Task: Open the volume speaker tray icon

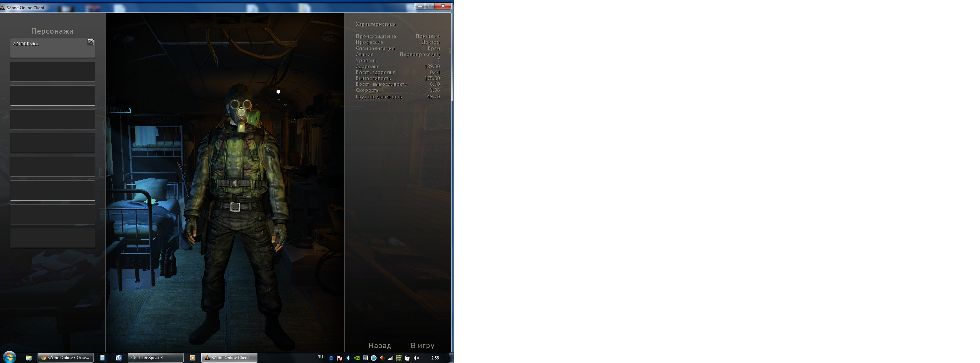Action: coord(416,358)
